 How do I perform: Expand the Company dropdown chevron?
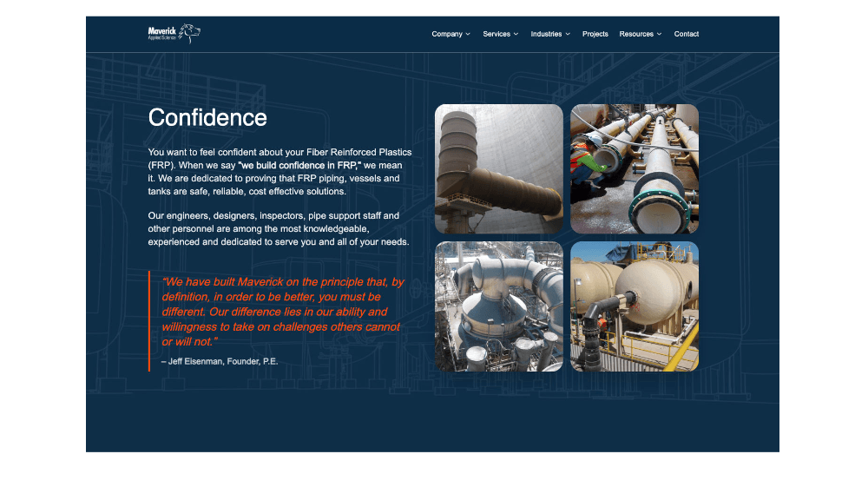468,35
